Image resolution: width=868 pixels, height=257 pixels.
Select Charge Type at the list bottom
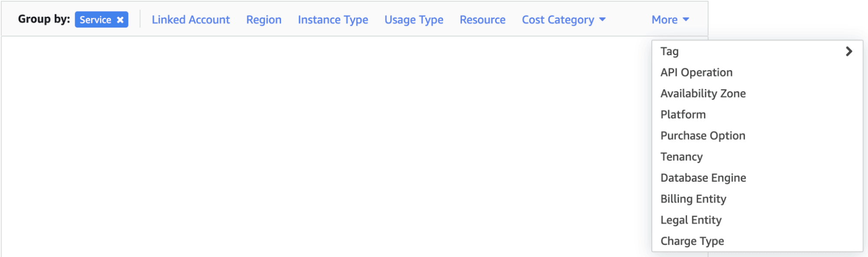coord(692,240)
